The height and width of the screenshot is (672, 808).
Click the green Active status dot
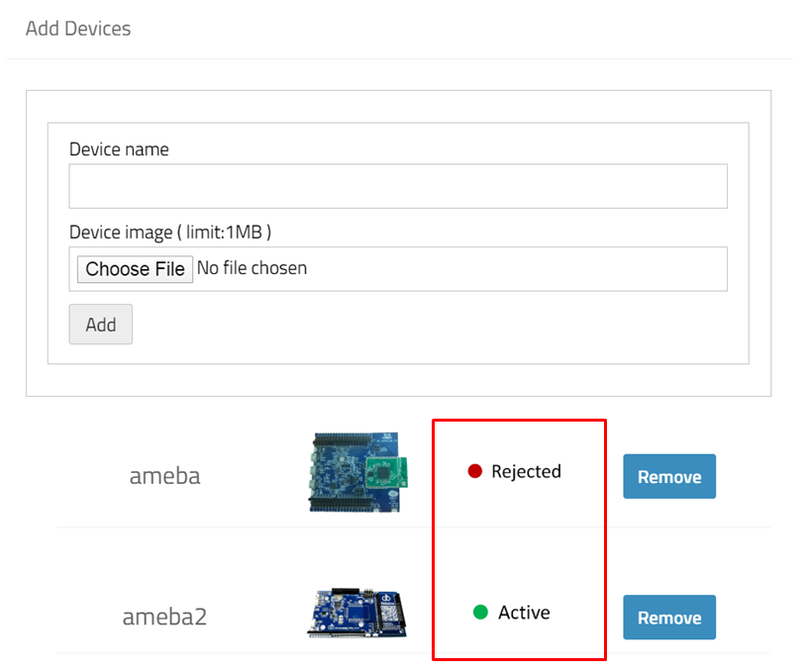480,612
